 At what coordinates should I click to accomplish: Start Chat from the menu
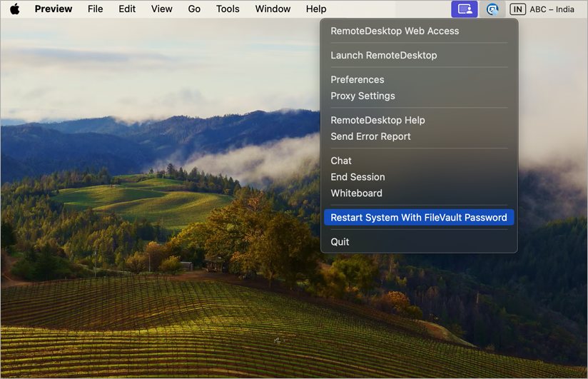[341, 161]
